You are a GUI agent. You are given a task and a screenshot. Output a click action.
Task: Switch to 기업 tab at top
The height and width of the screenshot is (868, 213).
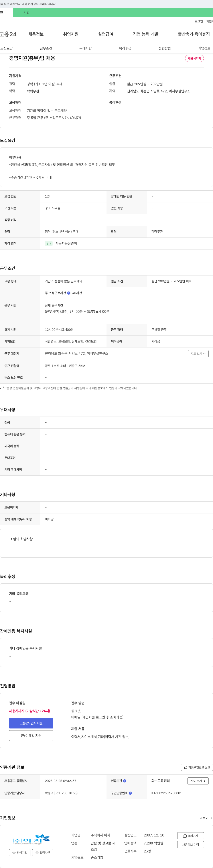coord(27,12)
